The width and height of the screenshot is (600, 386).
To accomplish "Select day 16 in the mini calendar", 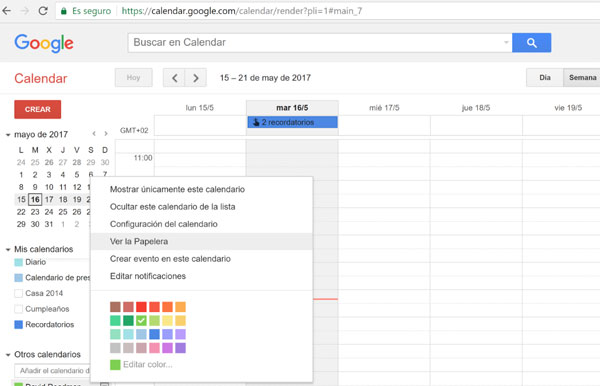I will 35,199.
